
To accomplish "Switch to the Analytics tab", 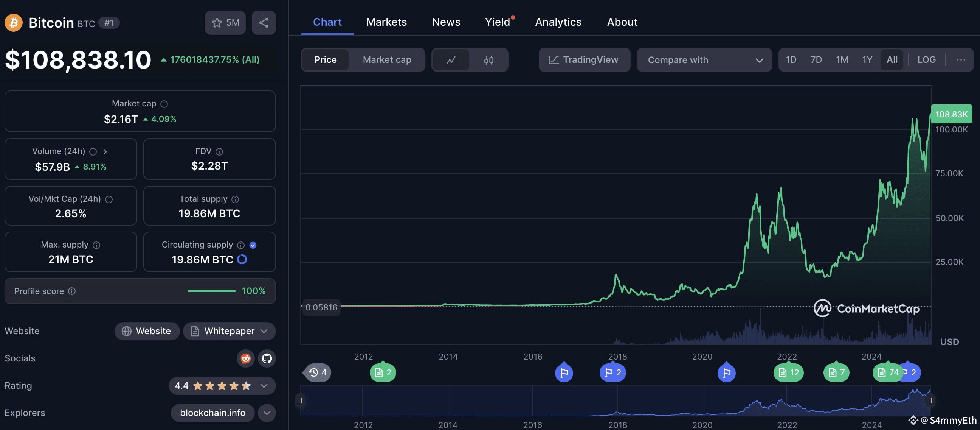I will click(x=558, y=22).
